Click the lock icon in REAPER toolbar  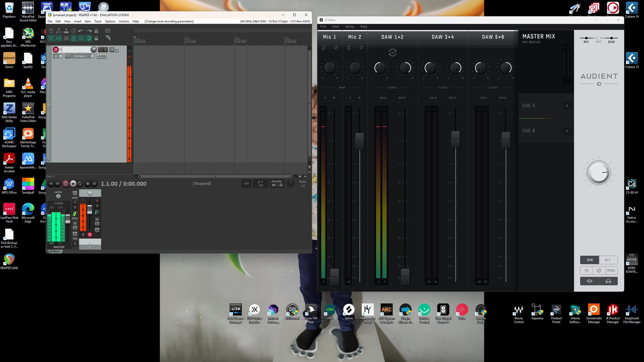click(96, 38)
